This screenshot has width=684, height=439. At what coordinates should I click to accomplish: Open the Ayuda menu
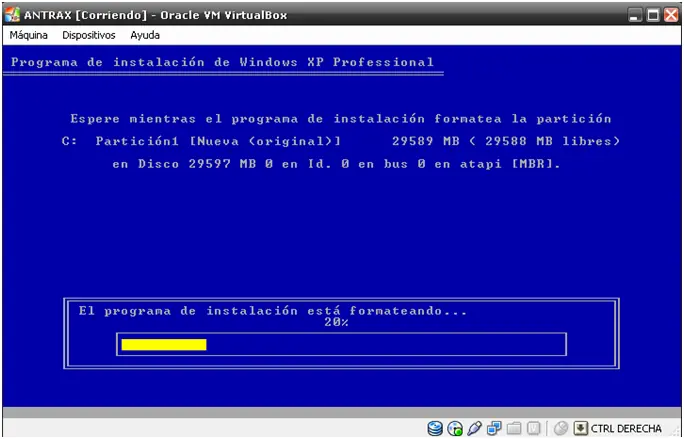145,35
